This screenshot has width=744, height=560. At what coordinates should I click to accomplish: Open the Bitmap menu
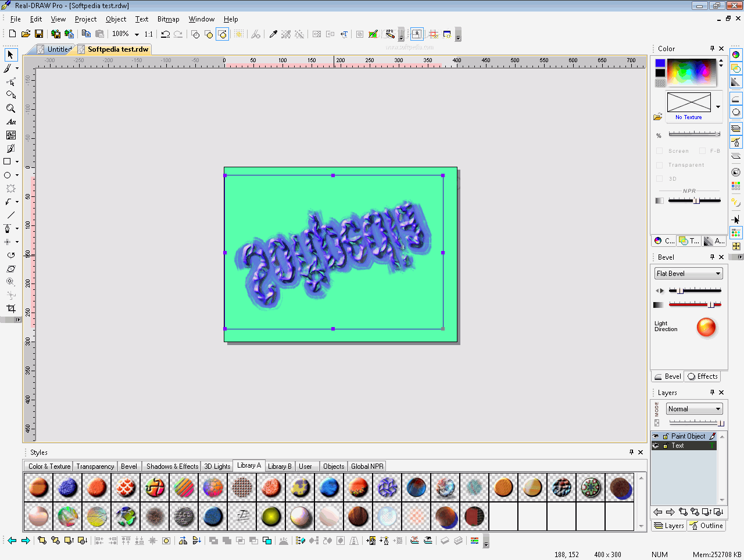pos(168,19)
